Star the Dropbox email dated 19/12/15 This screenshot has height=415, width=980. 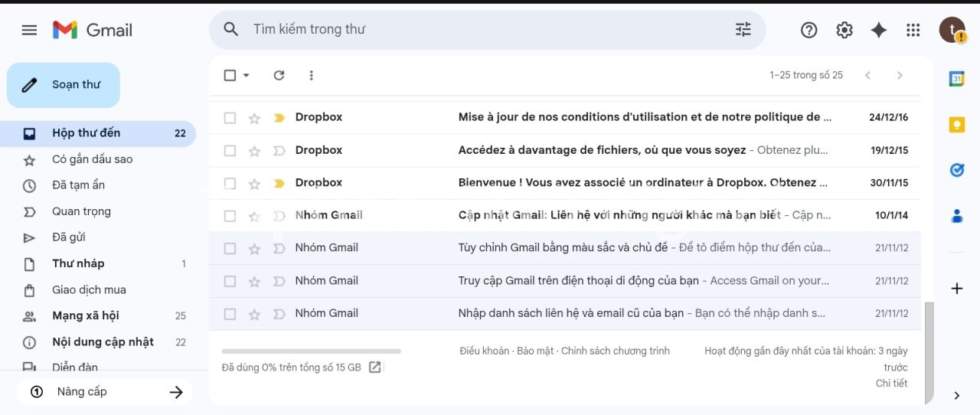[254, 151]
